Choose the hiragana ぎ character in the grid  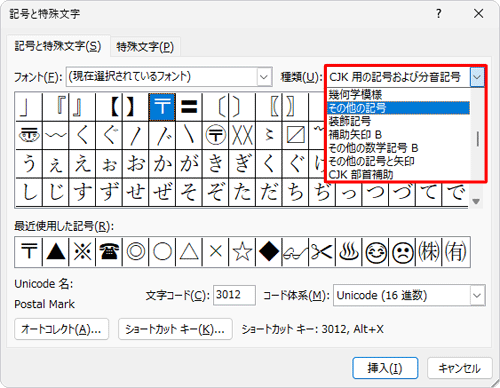tap(242, 163)
